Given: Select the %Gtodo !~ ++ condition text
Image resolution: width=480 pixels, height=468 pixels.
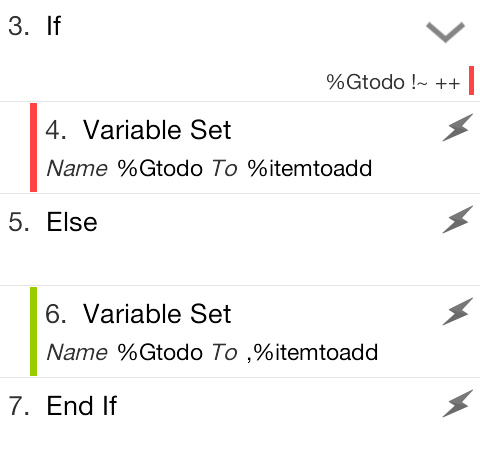Looking at the screenshot, I should pyautogui.click(x=393, y=82).
